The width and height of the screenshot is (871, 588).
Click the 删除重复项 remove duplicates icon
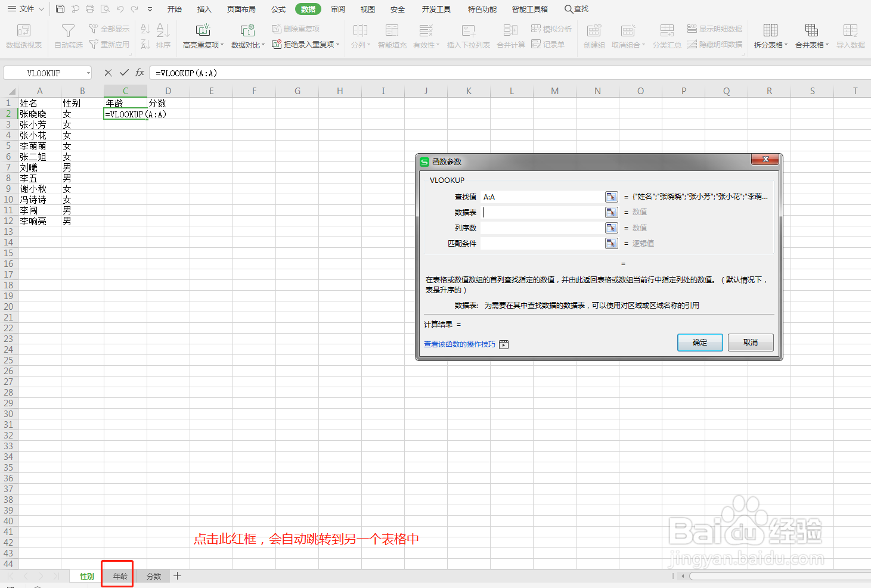(x=277, y=29)
